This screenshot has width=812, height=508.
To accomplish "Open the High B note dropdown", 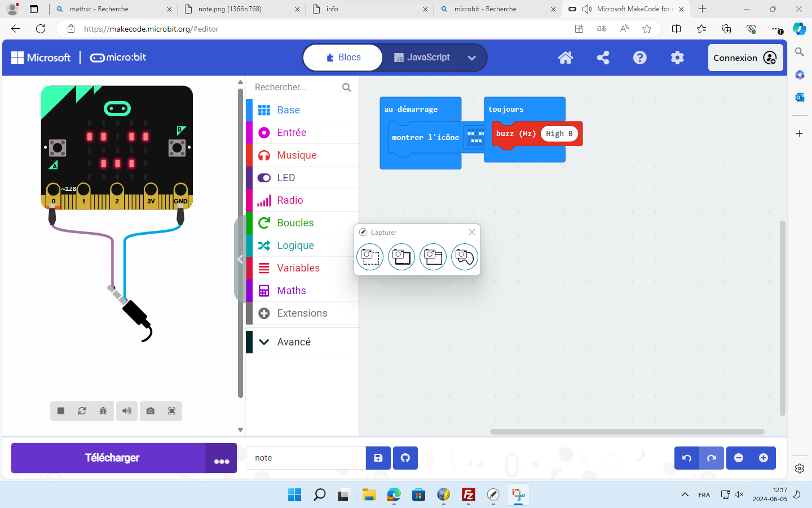I will coord(559,134).
